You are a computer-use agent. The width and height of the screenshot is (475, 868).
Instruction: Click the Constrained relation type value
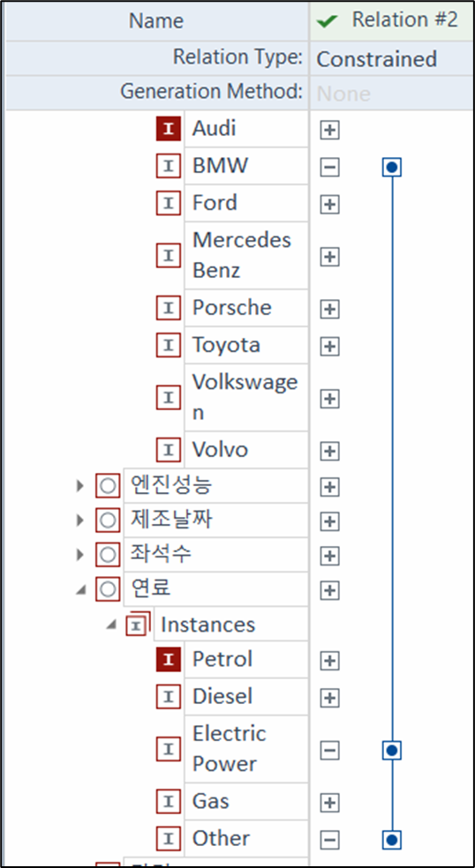click(x=377, y=59)
